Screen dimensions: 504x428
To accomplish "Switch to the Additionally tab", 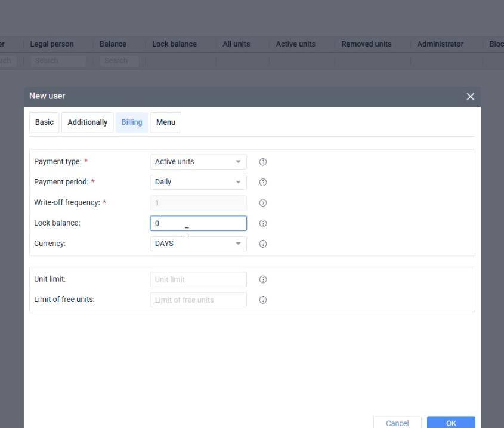I will pyautogui.click(x=88, y=122).
